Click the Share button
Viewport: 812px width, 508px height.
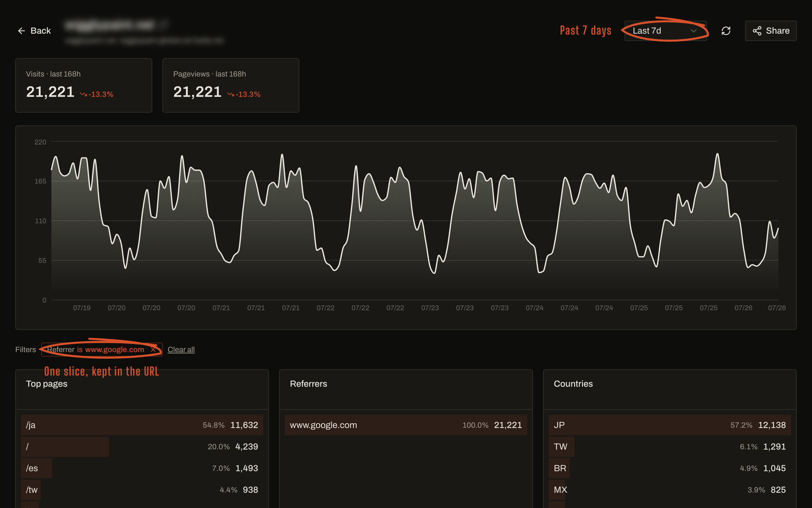point(770,31)
